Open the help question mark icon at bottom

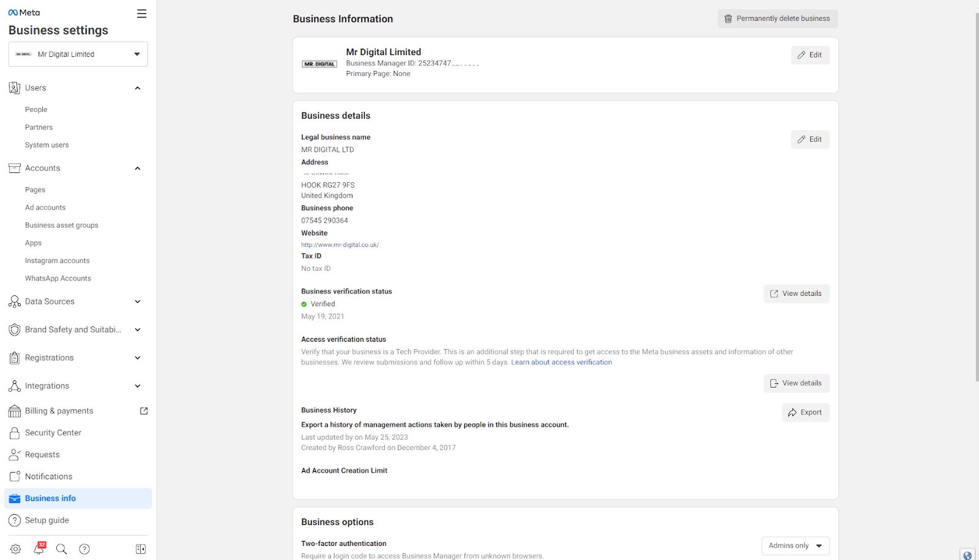point(84,549)
